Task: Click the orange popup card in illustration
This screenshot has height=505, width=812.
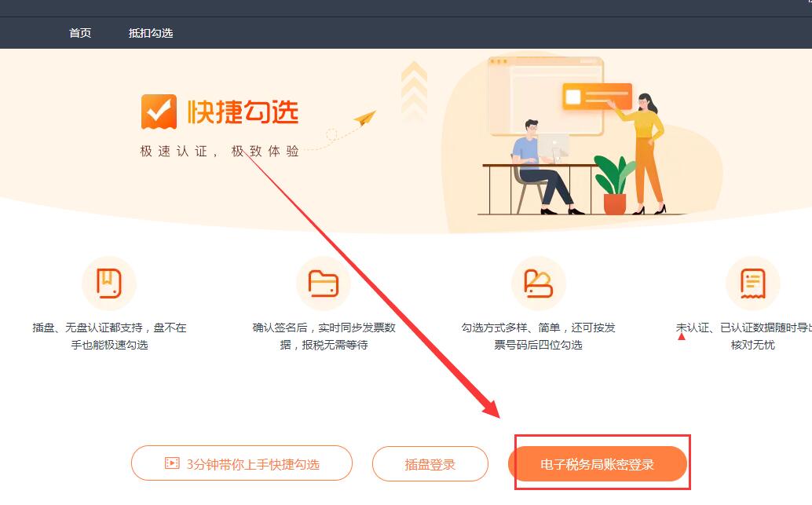Action: click(597, 97)
